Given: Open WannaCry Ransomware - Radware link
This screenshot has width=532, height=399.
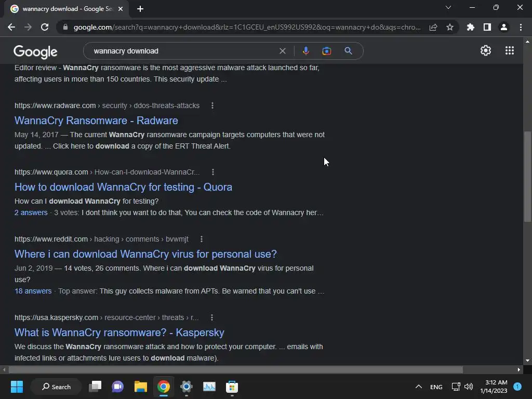Looking at the screenshot, I should [96, 121].
